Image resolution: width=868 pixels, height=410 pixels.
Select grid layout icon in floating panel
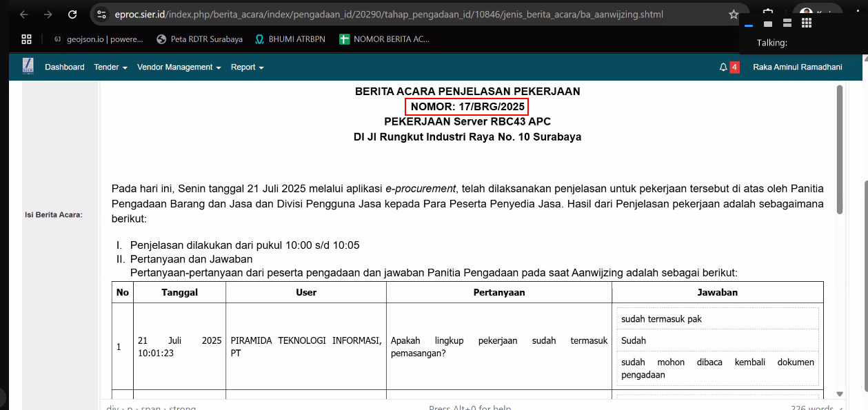(807, 23)
